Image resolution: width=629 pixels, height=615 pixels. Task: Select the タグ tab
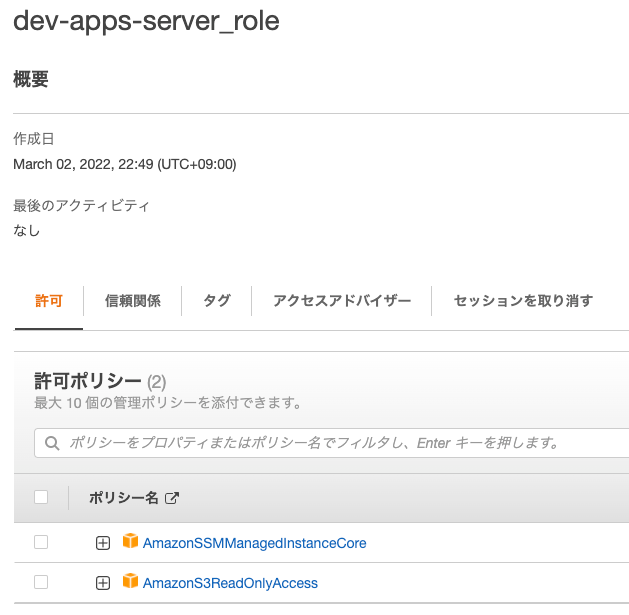click(x=216, y=300)
